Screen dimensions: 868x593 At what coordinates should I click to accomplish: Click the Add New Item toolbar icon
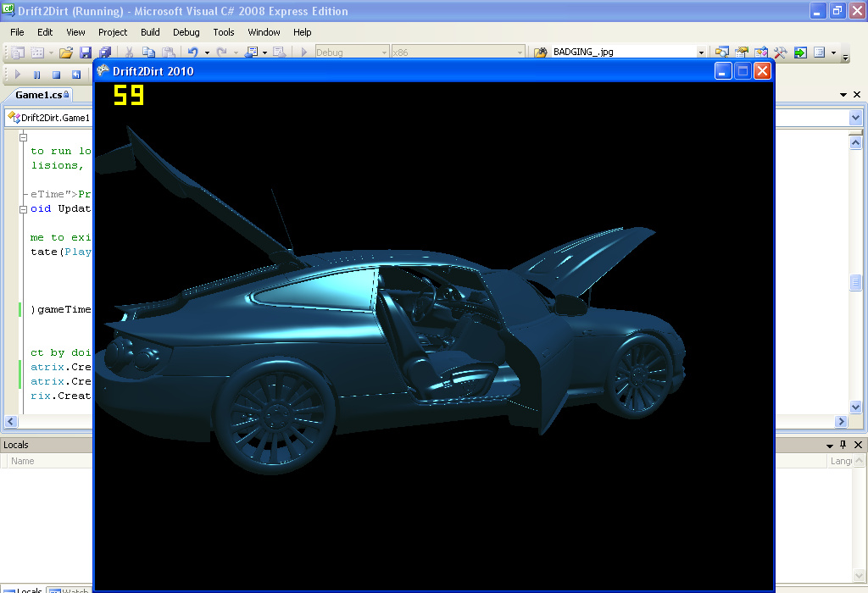click(37, 52)
